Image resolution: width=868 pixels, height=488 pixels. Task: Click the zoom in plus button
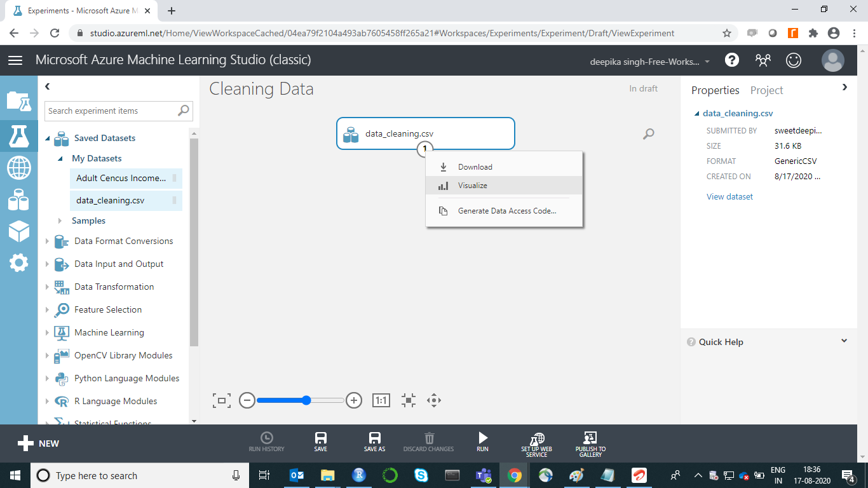[x=354, y=400]
